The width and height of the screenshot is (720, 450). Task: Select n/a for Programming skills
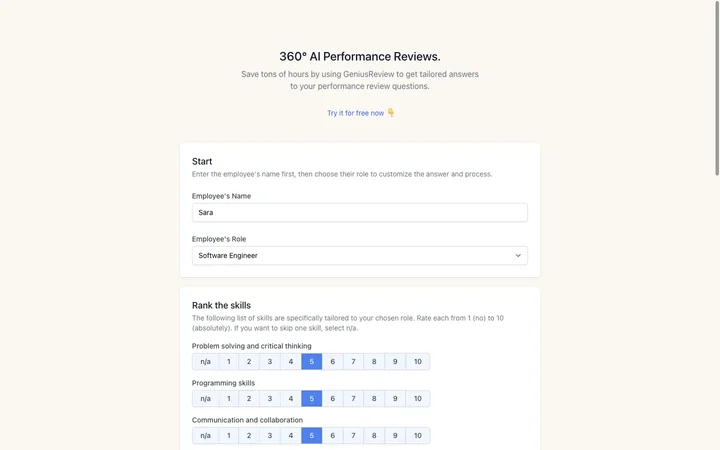click(205, 399)
